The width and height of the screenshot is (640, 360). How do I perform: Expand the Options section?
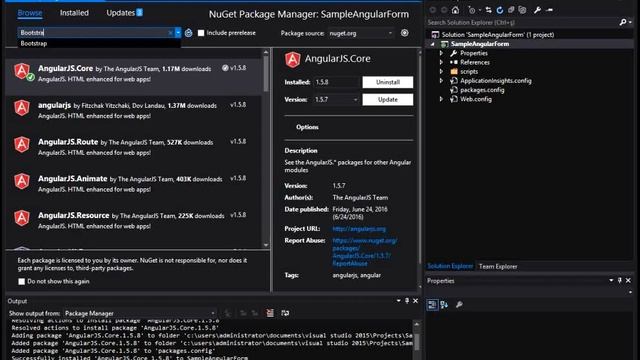(x=307, y=127)
